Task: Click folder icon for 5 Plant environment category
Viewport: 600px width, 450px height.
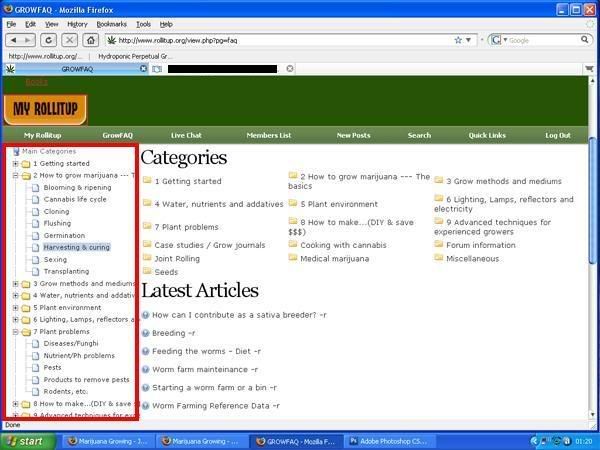Action: click(x=293, y=203)
